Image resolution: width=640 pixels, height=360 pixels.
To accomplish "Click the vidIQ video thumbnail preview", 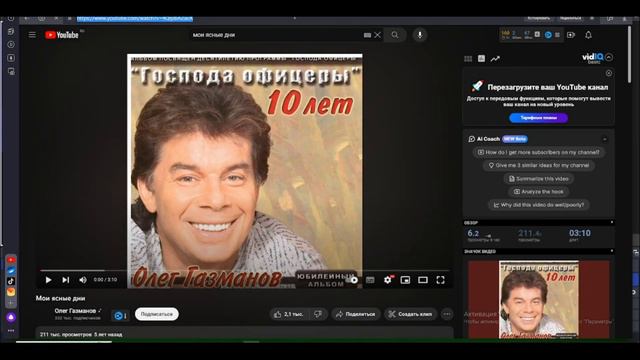I will (539, 299).
